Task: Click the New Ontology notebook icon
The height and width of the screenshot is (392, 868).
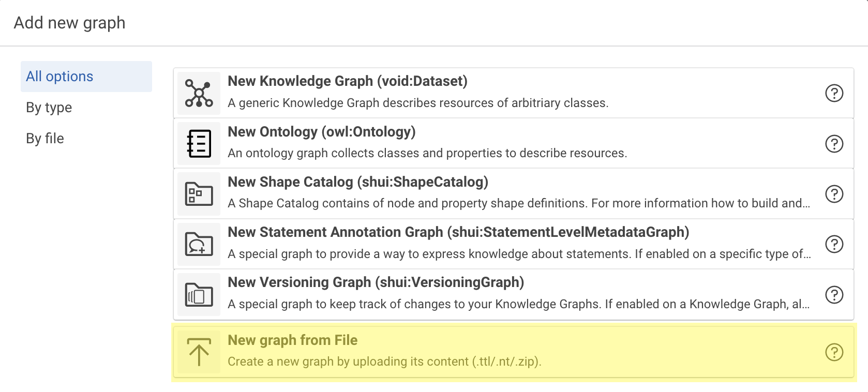Action: tap(199, 143)
